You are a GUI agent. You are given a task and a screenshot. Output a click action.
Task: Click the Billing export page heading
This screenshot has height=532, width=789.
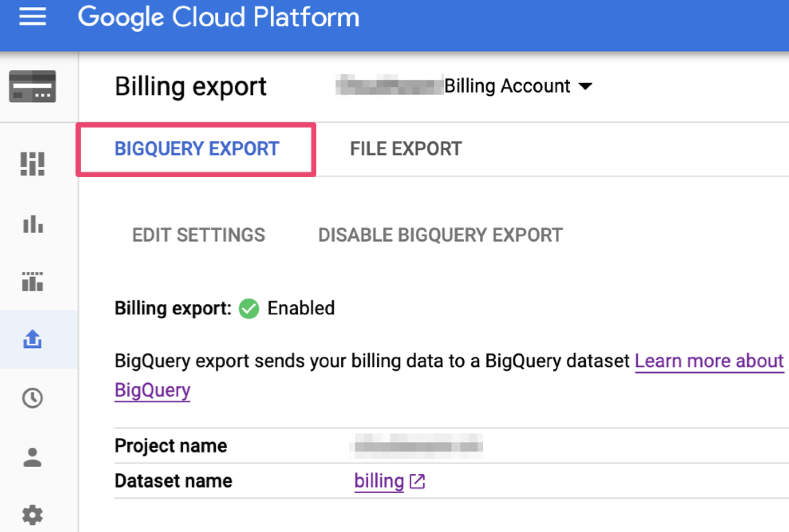click(191, 86)
